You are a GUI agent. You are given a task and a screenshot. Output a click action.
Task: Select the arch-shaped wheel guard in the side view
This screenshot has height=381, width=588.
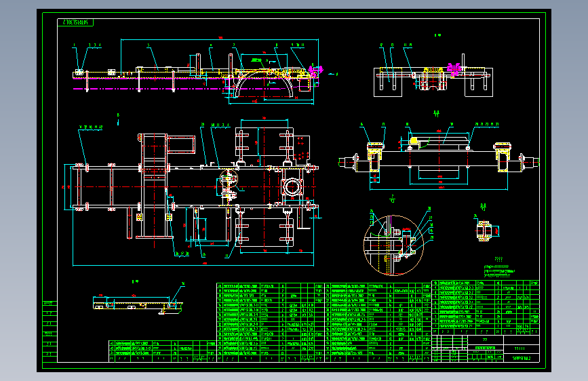tap(264, 83)
